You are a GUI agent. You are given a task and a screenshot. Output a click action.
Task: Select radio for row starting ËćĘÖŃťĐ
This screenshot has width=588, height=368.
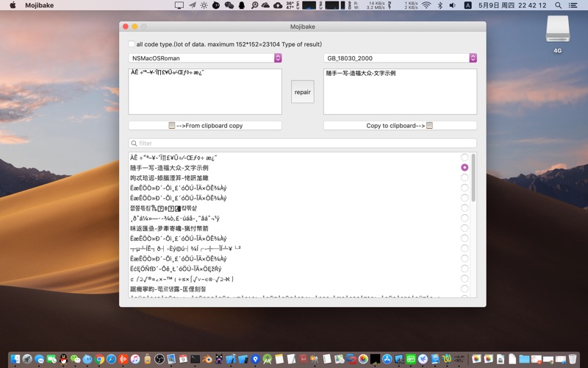click(465, 269)
